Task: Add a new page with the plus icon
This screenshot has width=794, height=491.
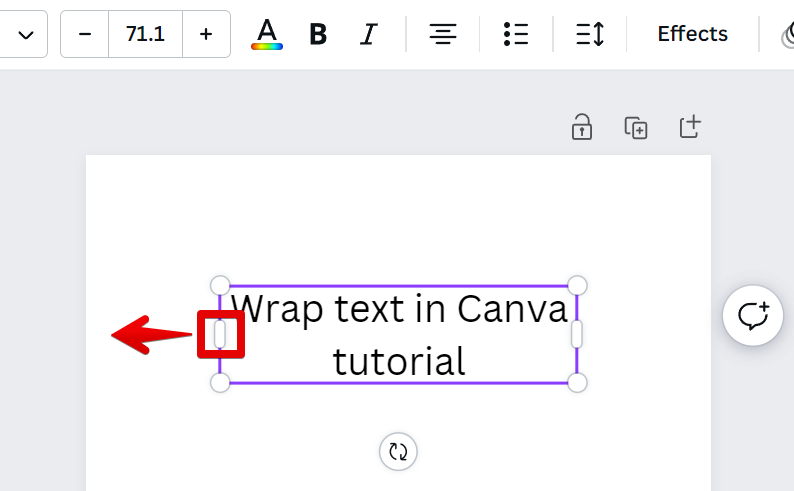Action: tap(690, 127)
